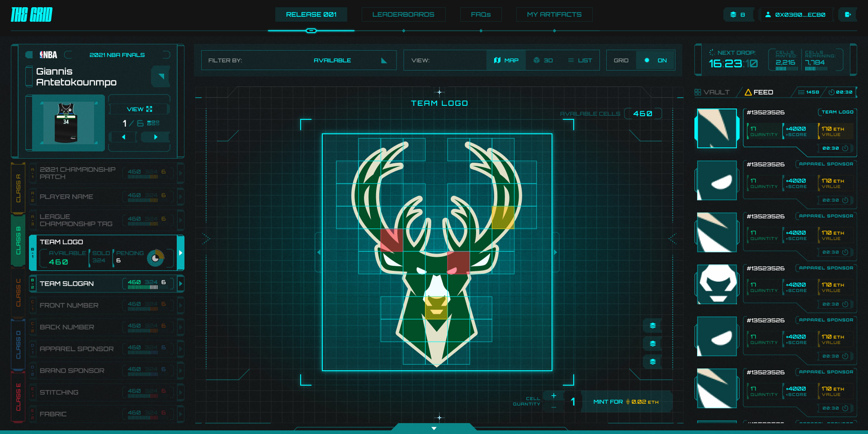Click the bottom layer stack icon
Viewport: 868px width, 434px height.
pos(652,362)
